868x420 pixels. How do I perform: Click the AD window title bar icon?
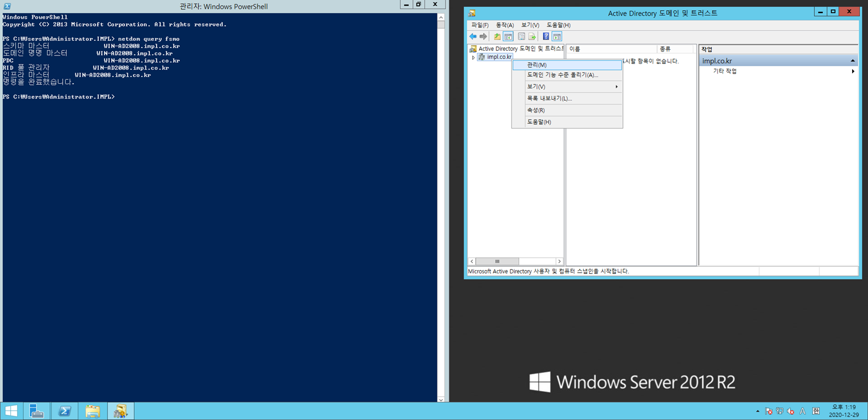[472, 13]
